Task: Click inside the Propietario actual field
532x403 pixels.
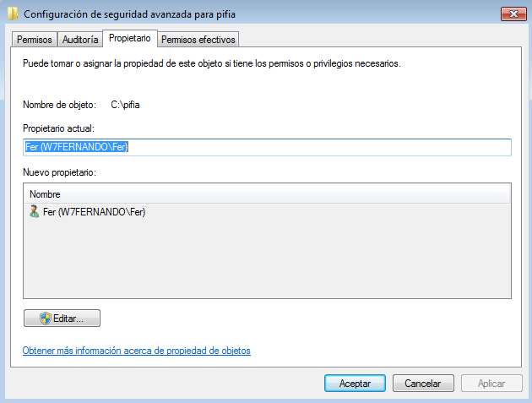Action: click(x=267, y=147)
